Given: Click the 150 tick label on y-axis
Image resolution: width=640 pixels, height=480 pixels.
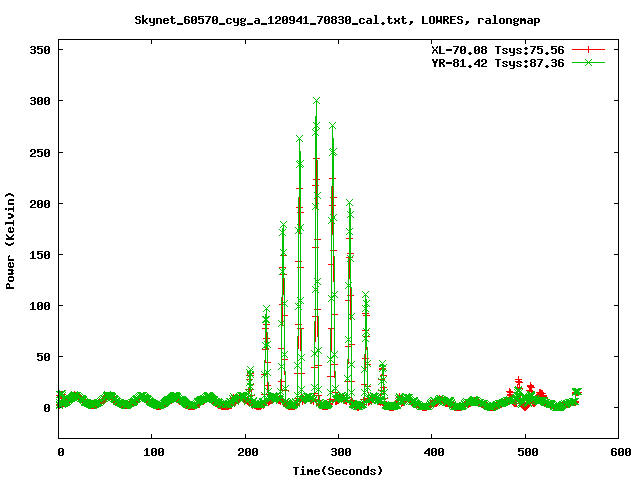Looking at the screenshot, I should [40, 255].
